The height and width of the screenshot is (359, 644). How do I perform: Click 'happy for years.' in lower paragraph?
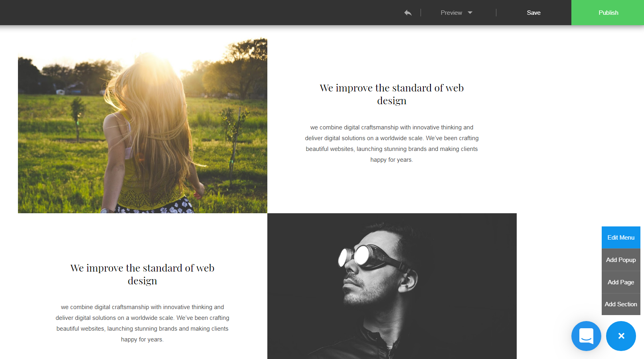tap(142, 339)
